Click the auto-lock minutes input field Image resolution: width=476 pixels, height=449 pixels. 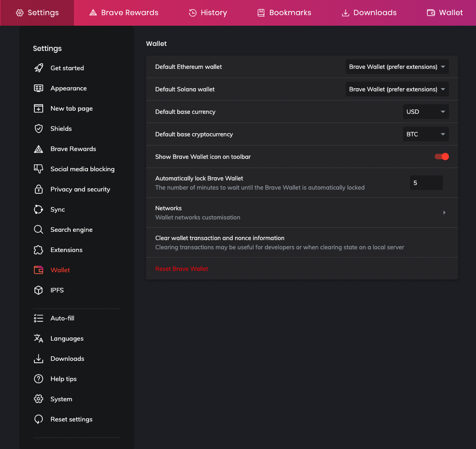click(426, 183)
